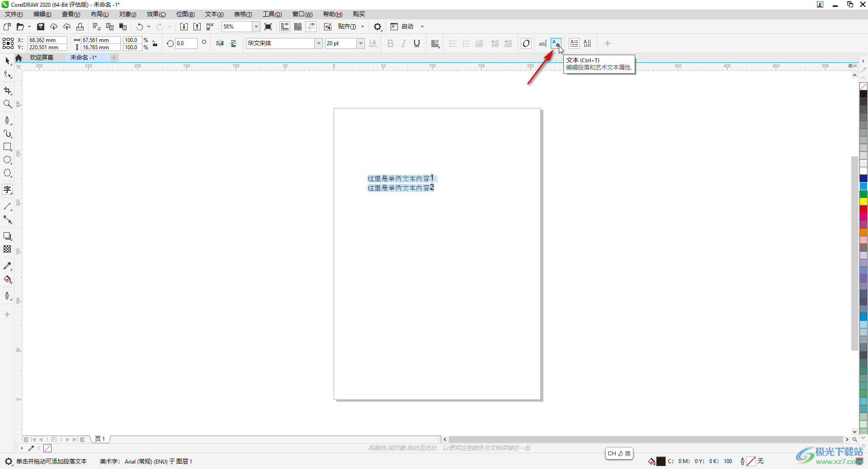Open the 效果 (Effects) menu
Screen dimensions: 868x469
pyautogui.click(x=156, y=14)
